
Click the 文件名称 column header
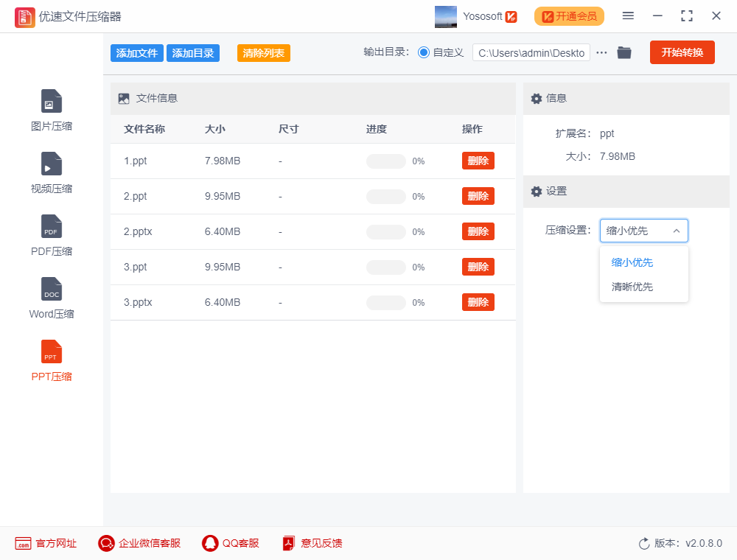144,129
